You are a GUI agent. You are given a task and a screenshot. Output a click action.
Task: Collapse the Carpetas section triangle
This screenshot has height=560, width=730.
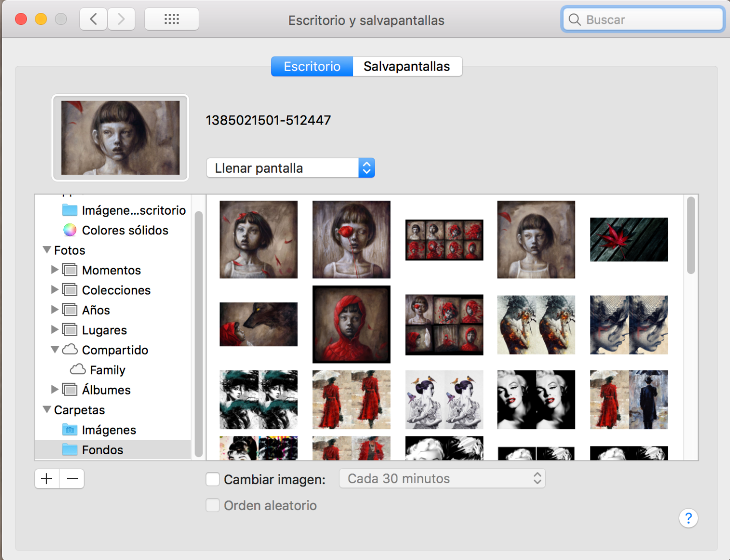click(47, 410)
